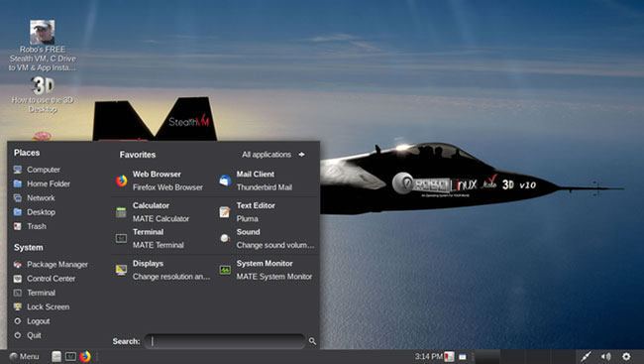Click the calendar icon next to the clock

pos(450,356)
